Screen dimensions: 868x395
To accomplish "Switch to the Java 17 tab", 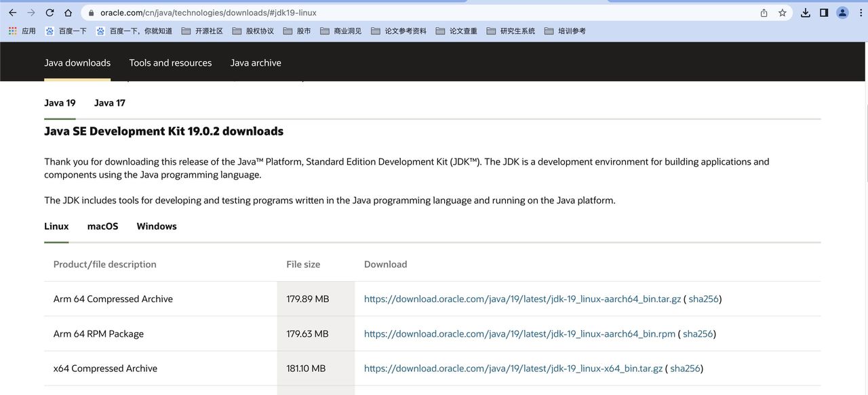I will click(x=109, y=103).
